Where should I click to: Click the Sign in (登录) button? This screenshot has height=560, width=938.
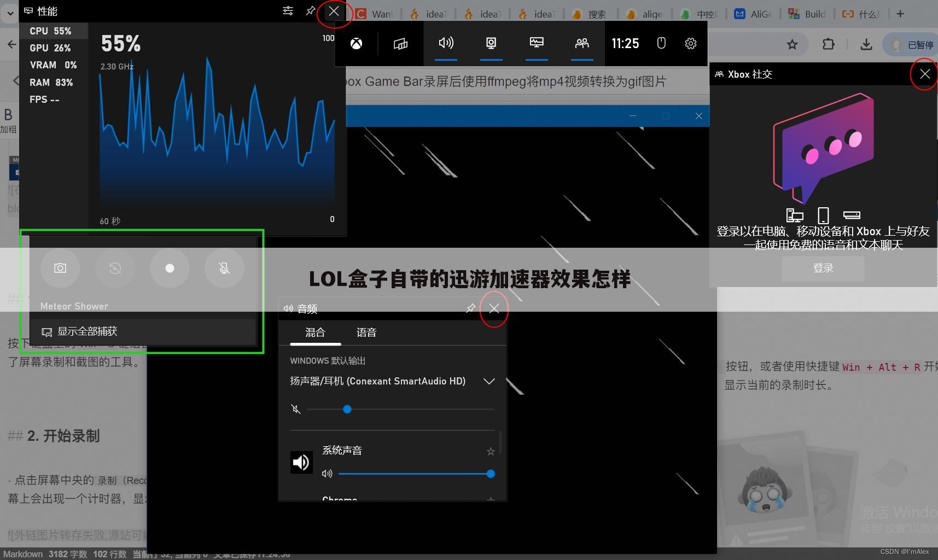pos(823,268)
